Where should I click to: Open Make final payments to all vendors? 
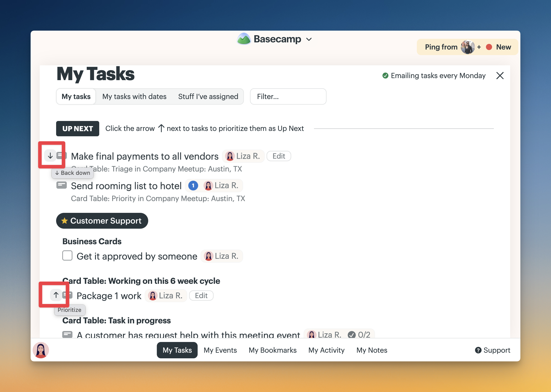[x=145, y=156]
